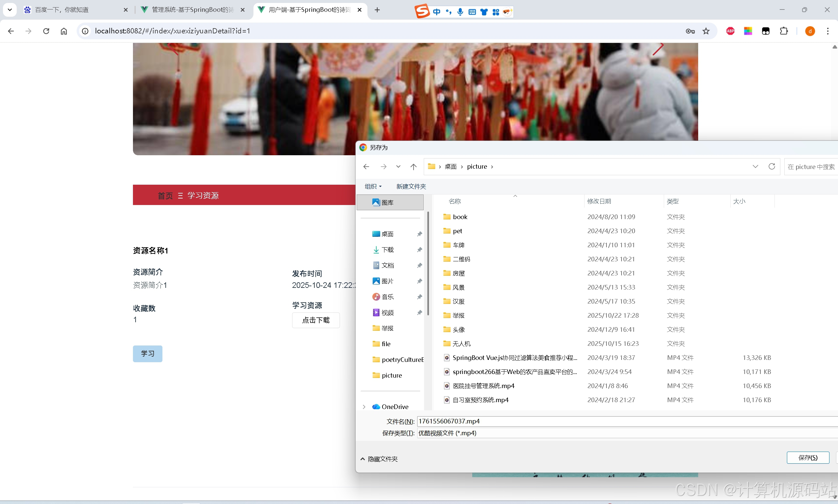Screen dimensions: 838x504
Task: Open the Chrome three-dot menu
Action: (x=828, y=31)
